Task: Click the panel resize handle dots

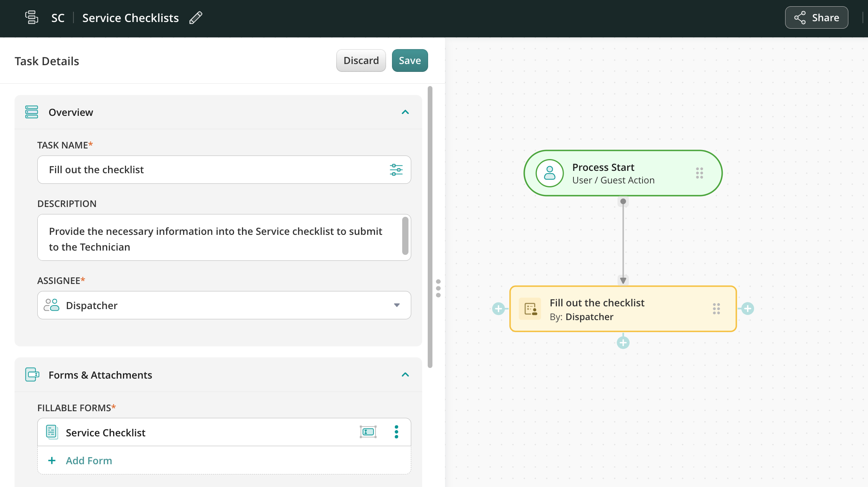Action: 438,288
